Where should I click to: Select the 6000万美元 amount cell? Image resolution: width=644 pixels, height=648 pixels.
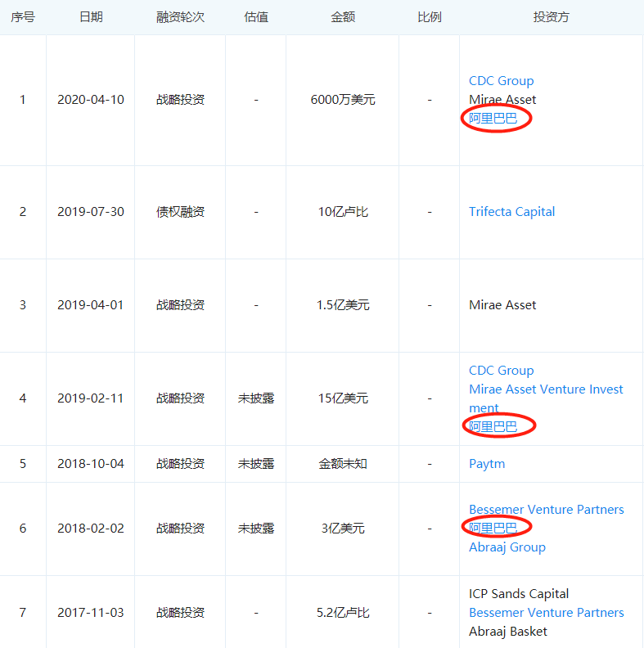[343, 100]
